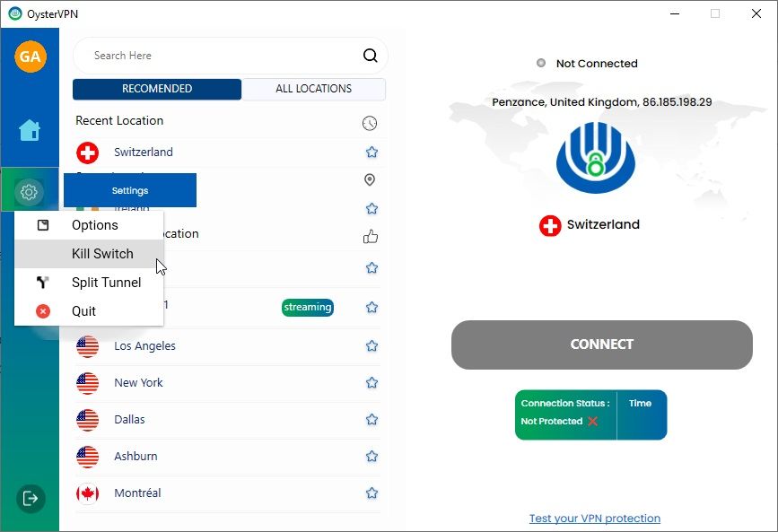This screenshot has height=532, width=778.
Task: Click the search magnifier icon
Action: coord(370,56)
